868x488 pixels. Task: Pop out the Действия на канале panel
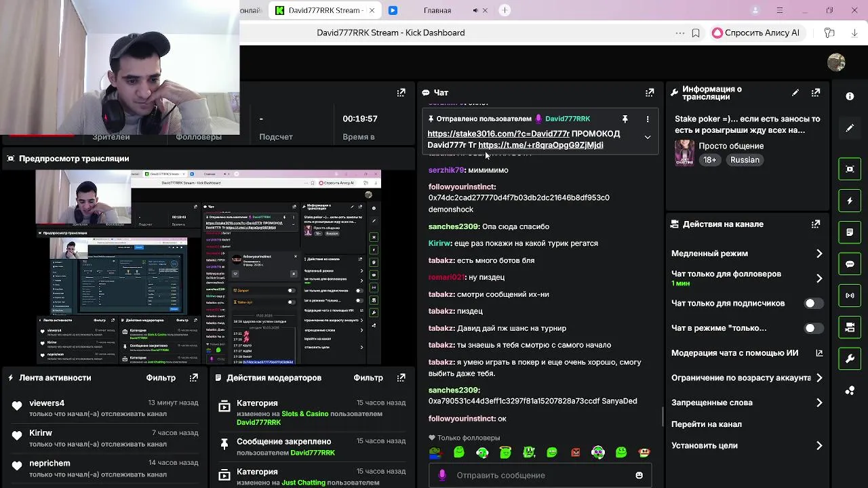coord(816,224)
